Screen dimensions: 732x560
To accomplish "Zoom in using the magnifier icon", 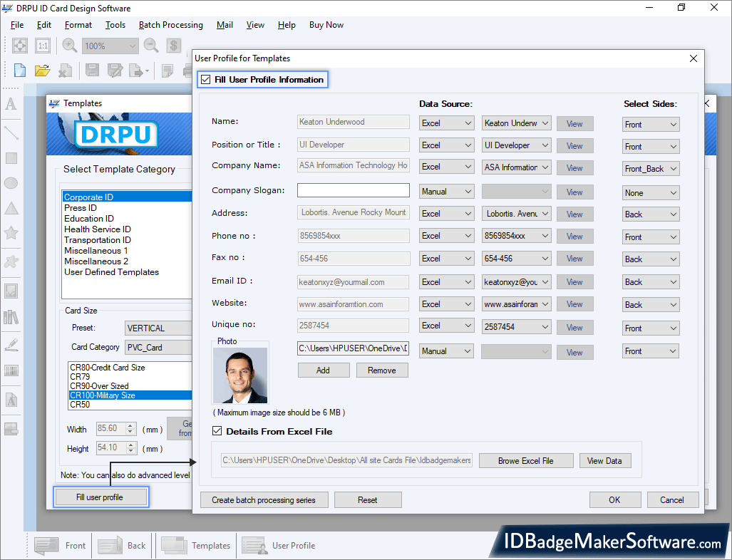I will click(x=68, y=45).
